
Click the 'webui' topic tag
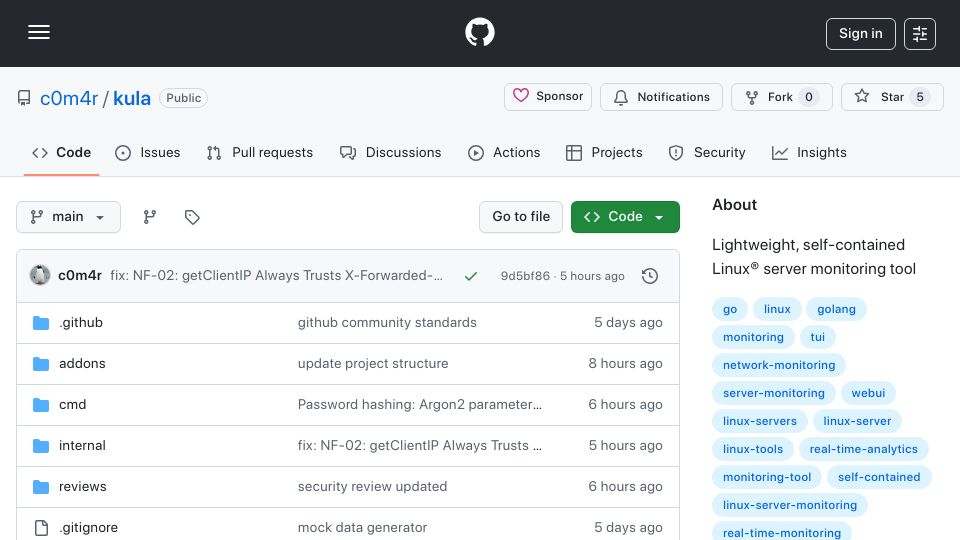[868, 394]
